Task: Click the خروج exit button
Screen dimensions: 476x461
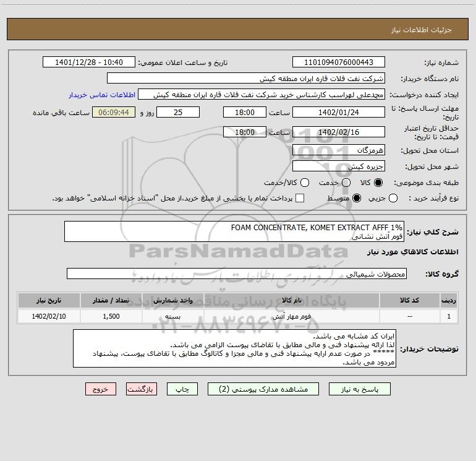Action: [x=101, y=389]
